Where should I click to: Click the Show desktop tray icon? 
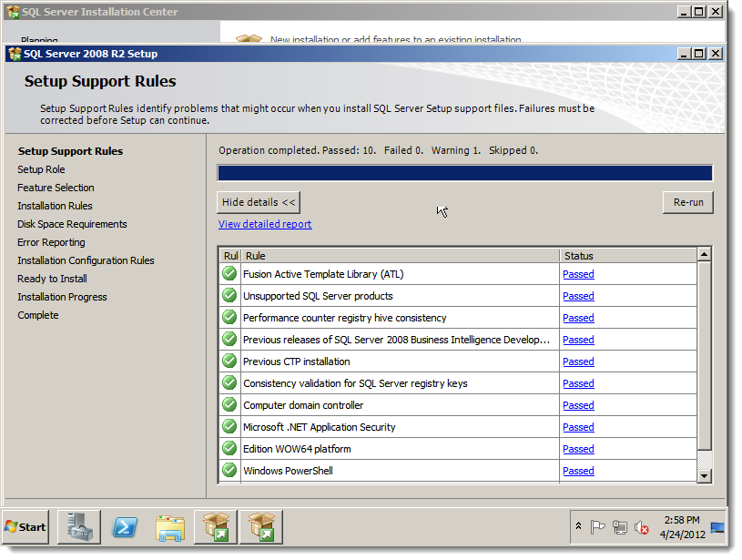[717, 527]
